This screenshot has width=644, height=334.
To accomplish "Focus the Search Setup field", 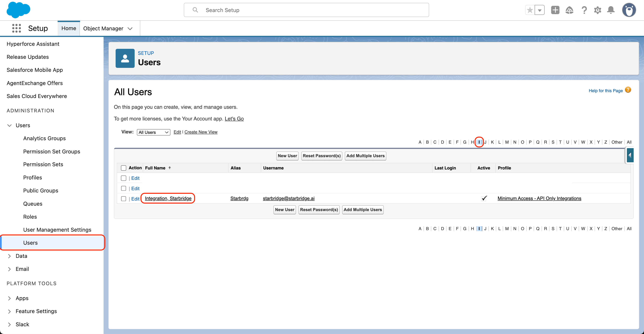I will pyautogui.click(x=306, y=10).
